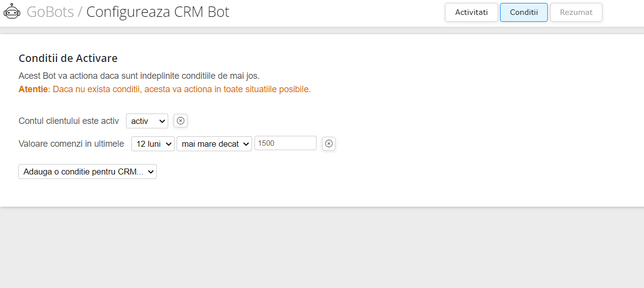644x288 pixels.
Task: Click the 'Contul clientului este activ' label
Action: click(68, 121)
